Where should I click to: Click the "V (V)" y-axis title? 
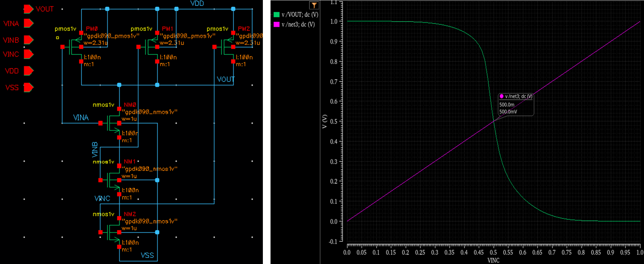click(324, 122)
